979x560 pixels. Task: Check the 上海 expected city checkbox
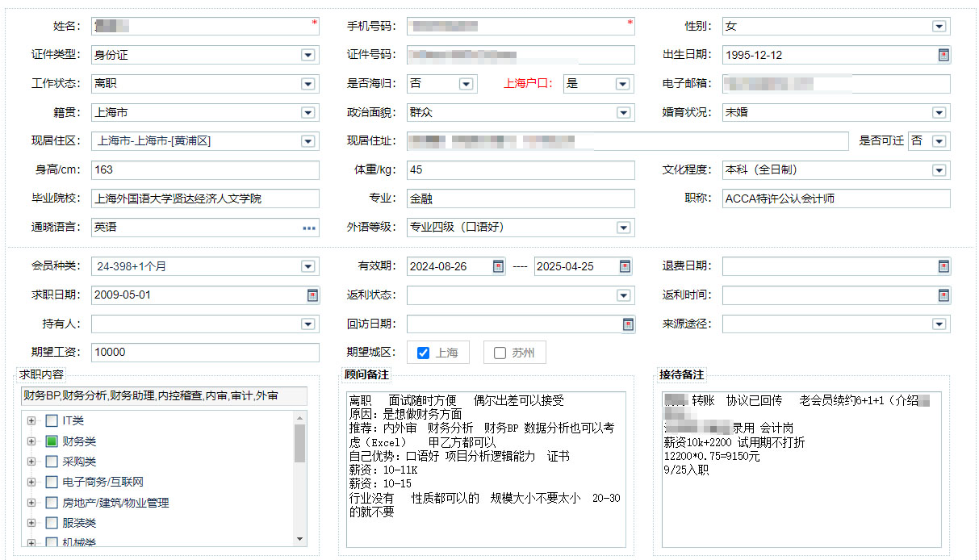(424, 353)
